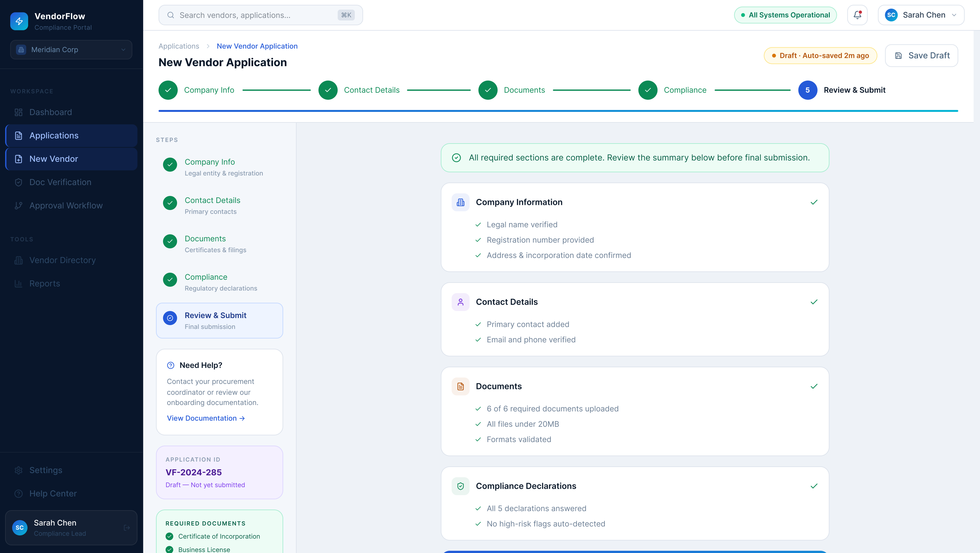This screenshot has height=553, width=980.
Task: Click the New Vendor Application breadcrumb
Action: (x=257, y=46)
